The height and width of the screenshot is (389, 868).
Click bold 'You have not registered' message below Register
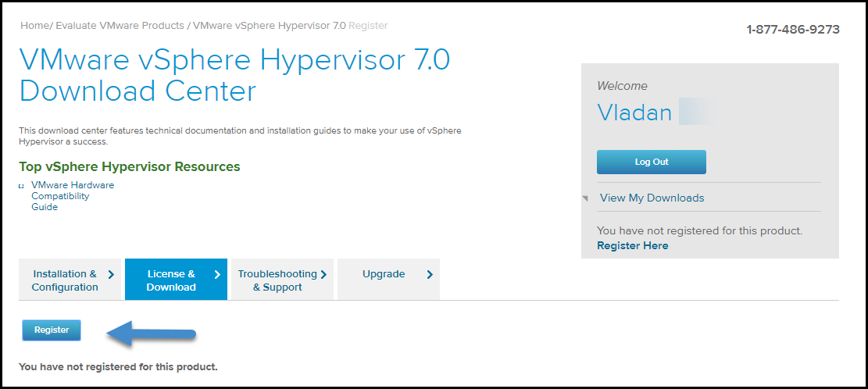pyautogui.click(x=119, y=367)
